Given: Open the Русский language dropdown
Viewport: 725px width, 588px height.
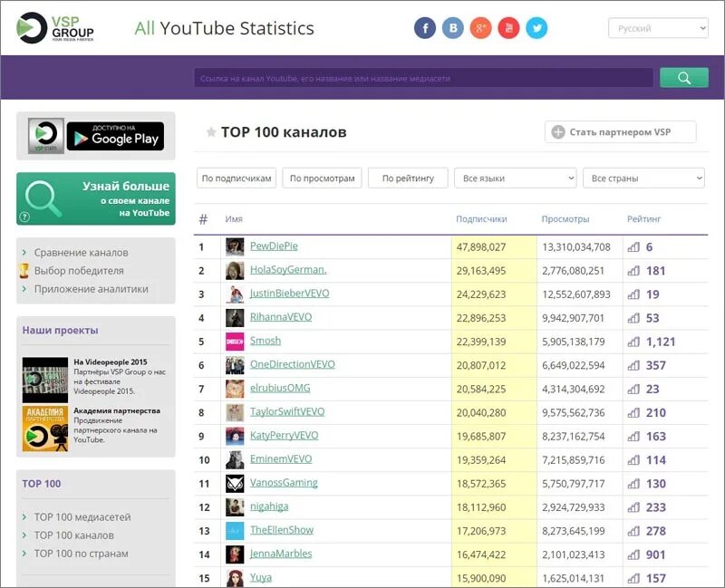Looking at the screenshot, I should pyautogui.click(x=658, y=28).
